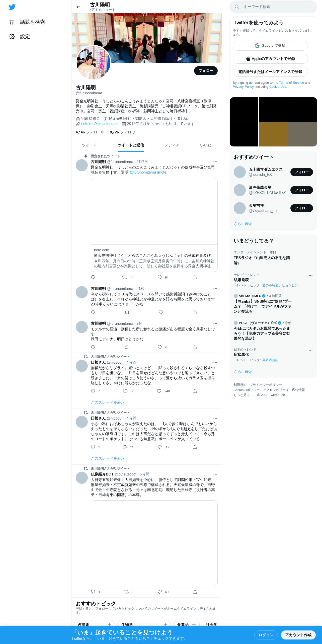The height and width of the screenshot is (644, 322).
Task: Show more trends under いまどうしてる？
Action: [243, 372]
